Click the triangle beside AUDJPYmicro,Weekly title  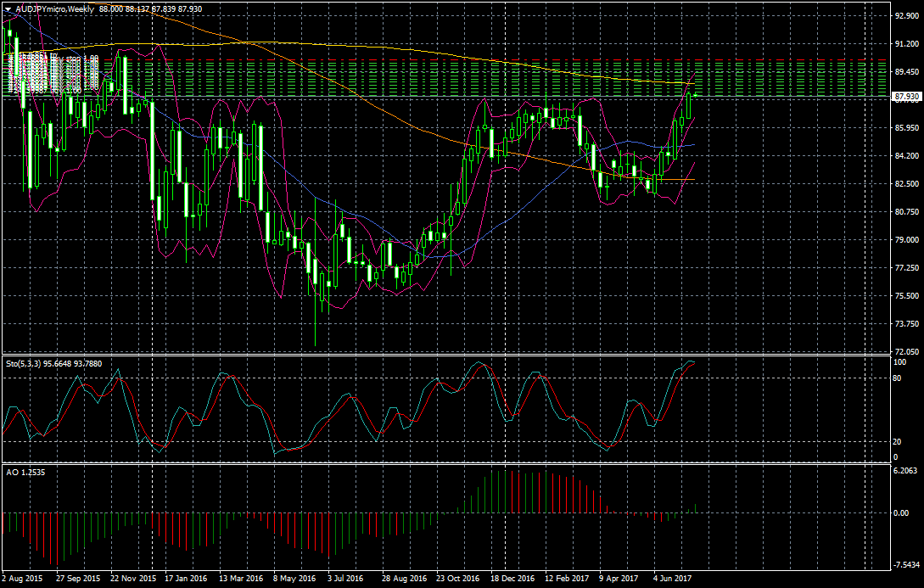(8, 8)
